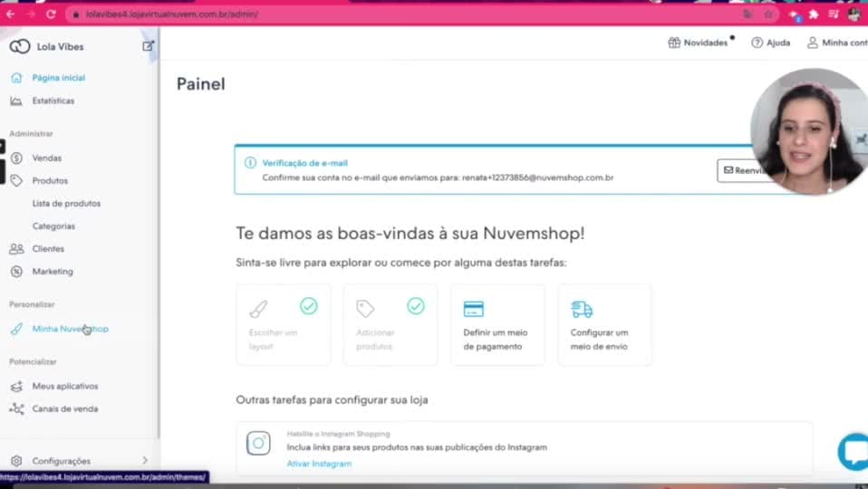
Task: Click the Lola Vibes store name
Action: 61,47
